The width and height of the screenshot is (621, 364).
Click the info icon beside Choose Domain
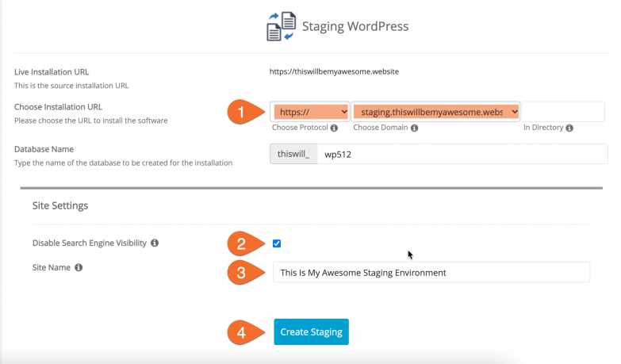click(412, 128)
